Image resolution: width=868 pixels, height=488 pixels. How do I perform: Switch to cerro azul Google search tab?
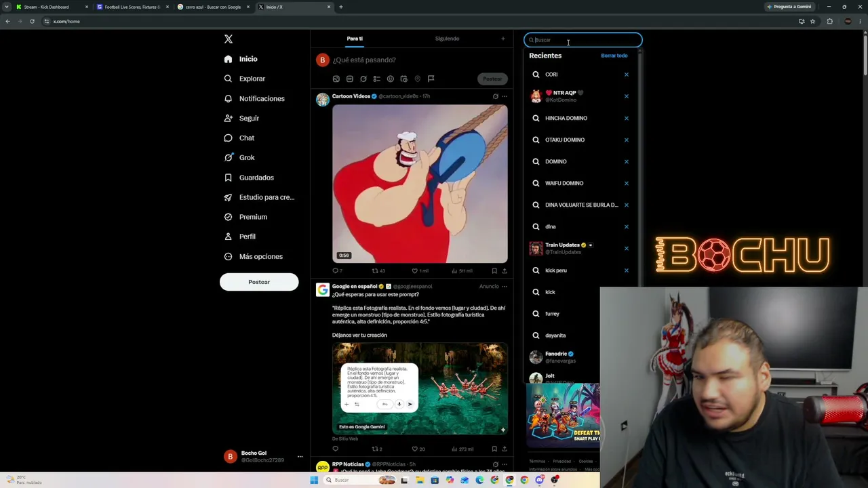[x=212, y=7]
